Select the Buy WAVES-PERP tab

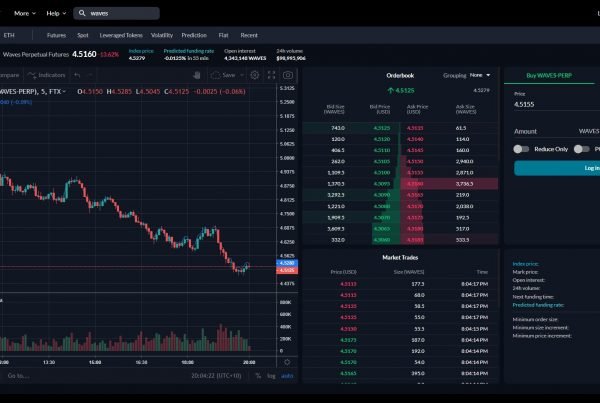pyautogui.click(x=549, y=75)
